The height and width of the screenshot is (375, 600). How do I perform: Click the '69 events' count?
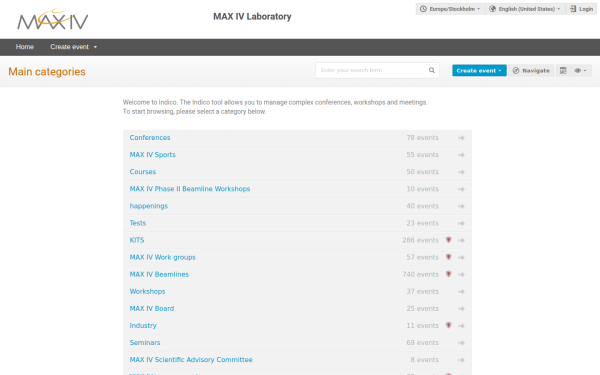point(422,343)
